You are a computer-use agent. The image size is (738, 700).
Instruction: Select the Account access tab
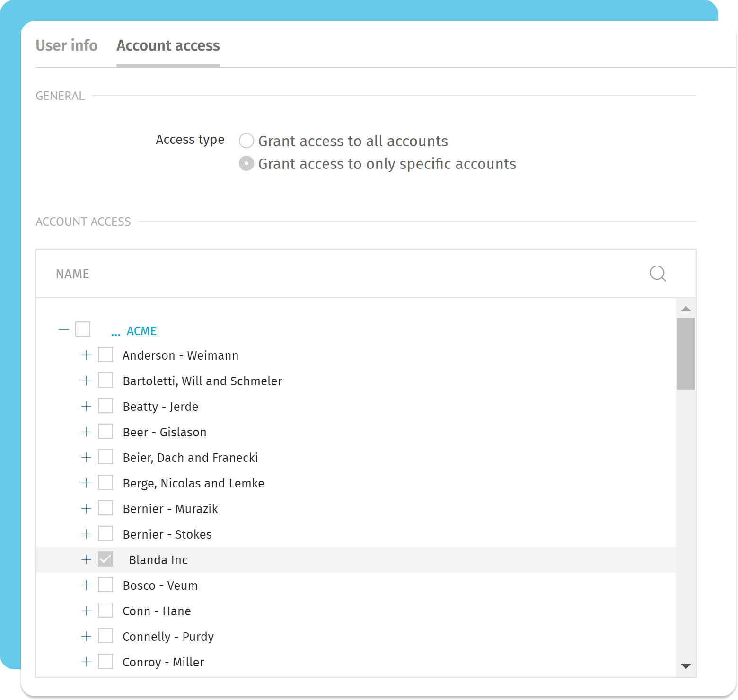[x=168, y=45]
